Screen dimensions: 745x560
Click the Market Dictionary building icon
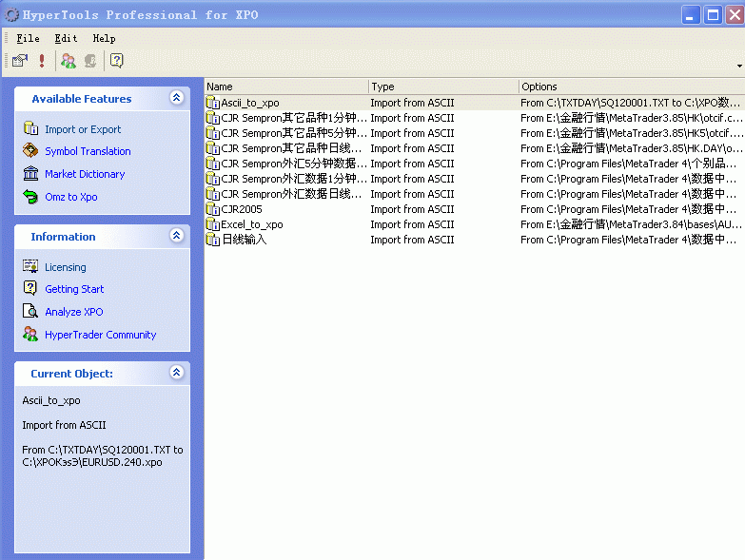tap(30, 173)
